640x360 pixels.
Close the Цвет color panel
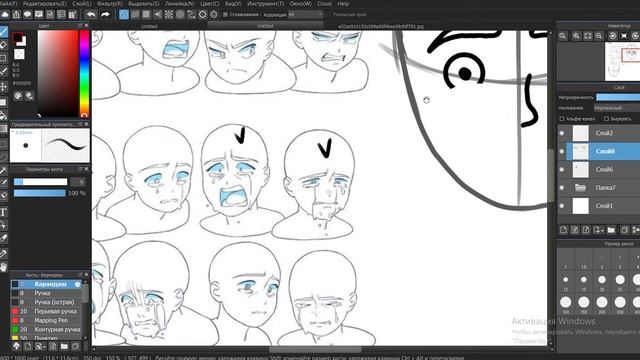[x=86, y=26]
